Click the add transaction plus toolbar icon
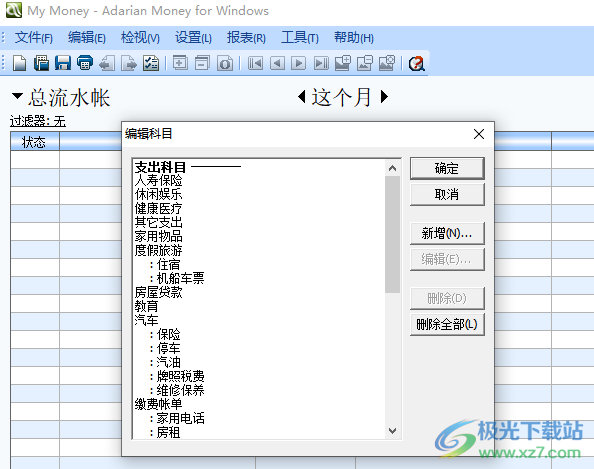This screenshot has height=469, width=594. click(x=180, y=63)
